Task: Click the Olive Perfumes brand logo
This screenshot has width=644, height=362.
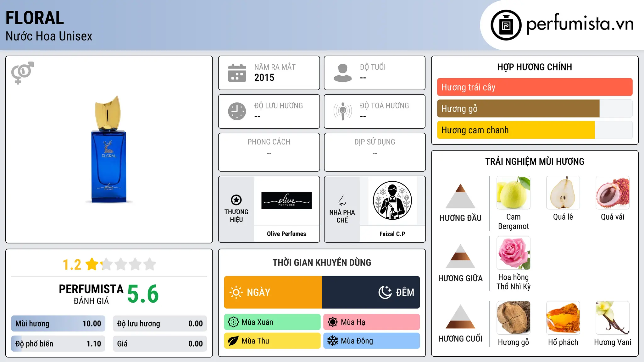Action: pos(286,200)
